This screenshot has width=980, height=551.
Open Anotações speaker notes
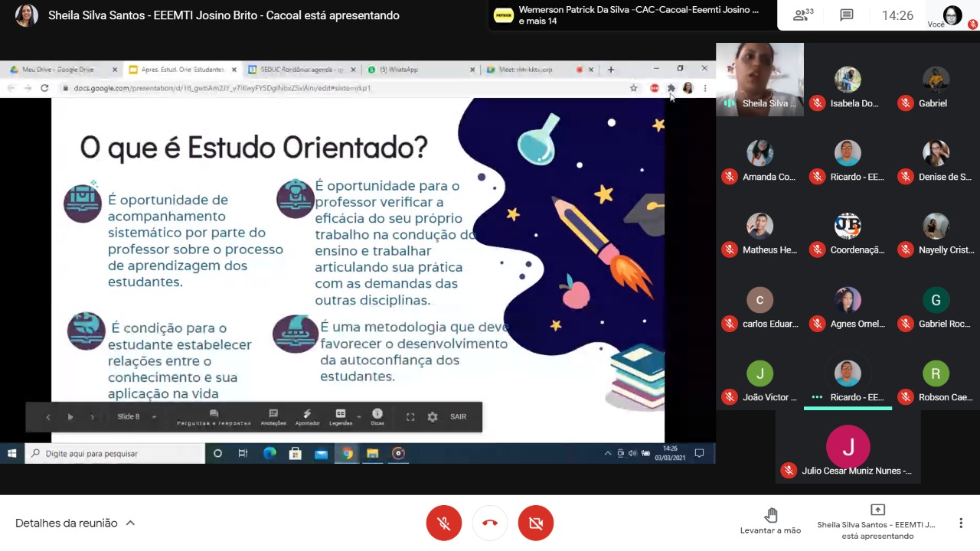tap(273, 417)
